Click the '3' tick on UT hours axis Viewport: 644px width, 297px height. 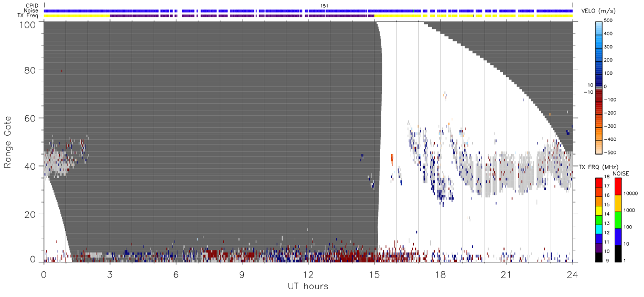coord(110,274)
